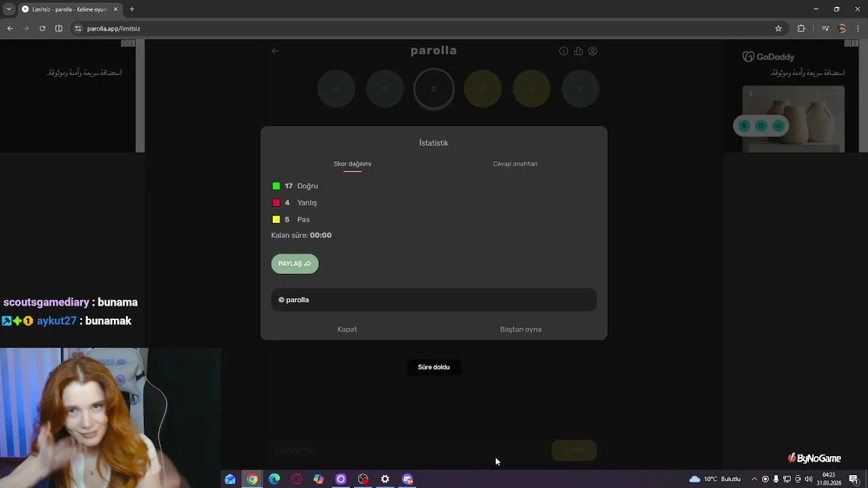The height and width of the screenshot is (488, 868).
Task: Open purple circle app in taskbar
Action: pyautogui.click(x=341, y=479)
